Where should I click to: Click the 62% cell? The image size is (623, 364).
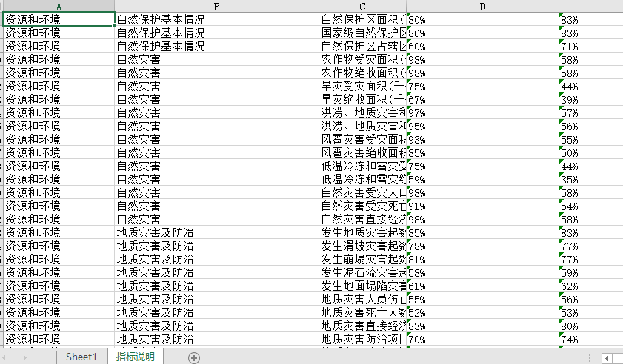[591, 286]
